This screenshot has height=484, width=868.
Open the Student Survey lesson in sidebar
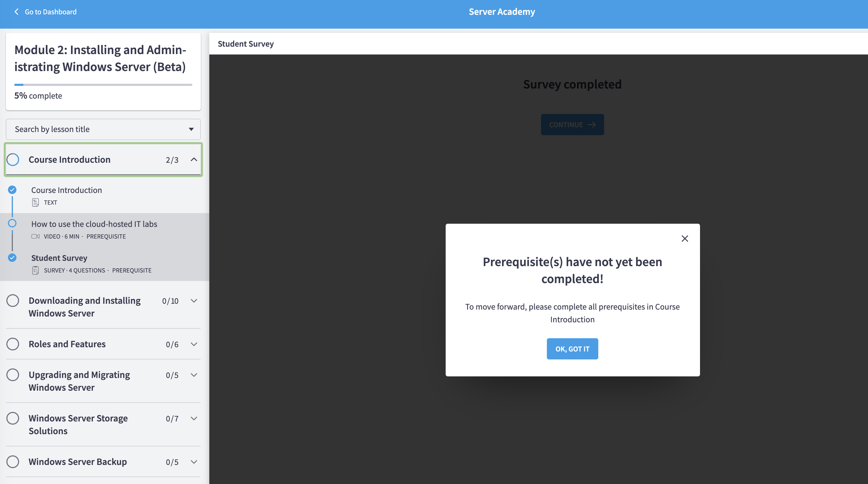coord(59,258)
